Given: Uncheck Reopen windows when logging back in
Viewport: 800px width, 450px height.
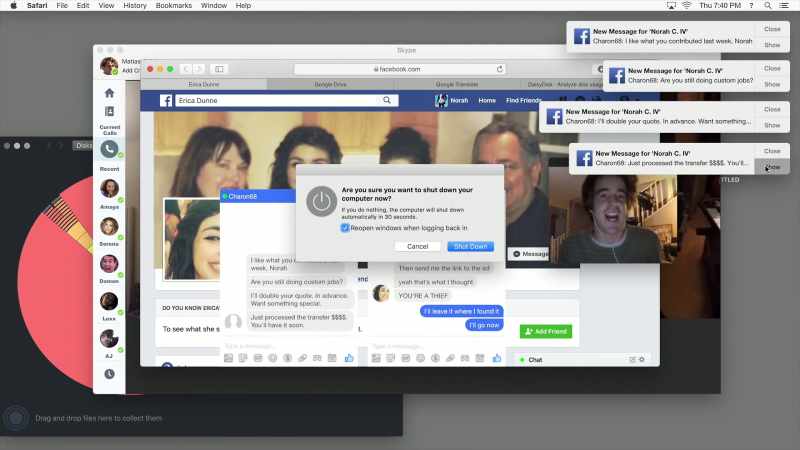Looking at the screenshot, I should [345, 228].
